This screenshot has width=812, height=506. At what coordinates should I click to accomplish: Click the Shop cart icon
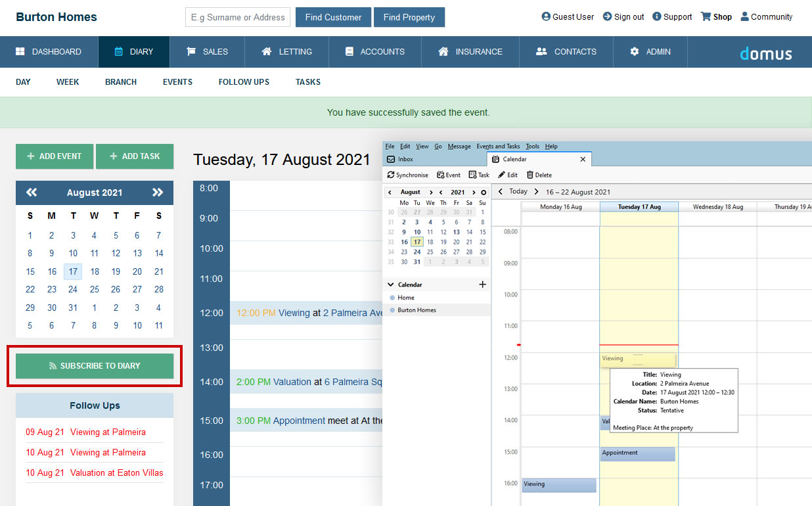coord(706,16)
